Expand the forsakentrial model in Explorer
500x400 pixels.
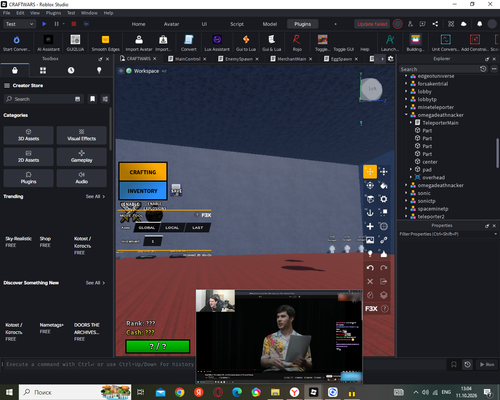(x=406, y=84)
